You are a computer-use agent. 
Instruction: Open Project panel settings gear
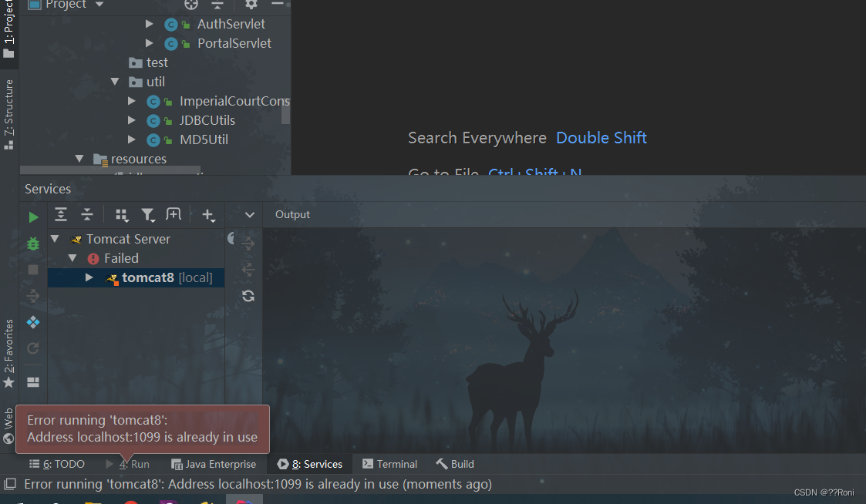tap(251, 5)
